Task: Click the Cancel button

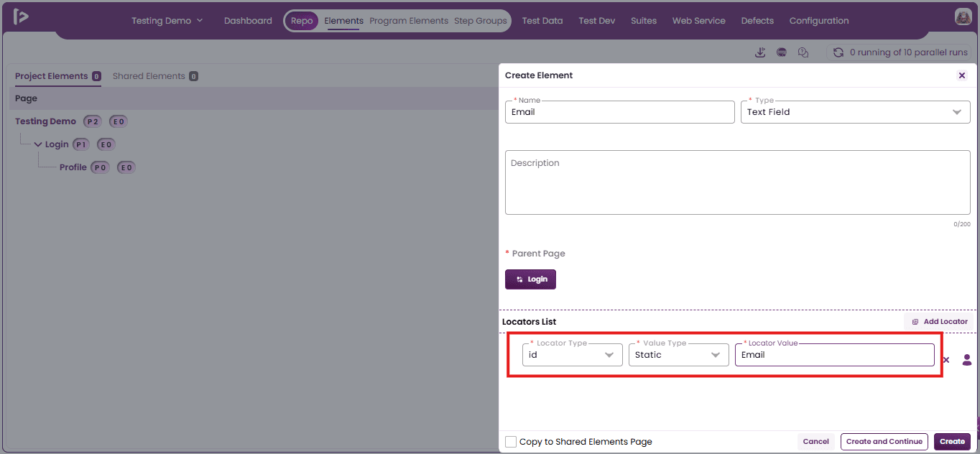Action: (816, 442)
